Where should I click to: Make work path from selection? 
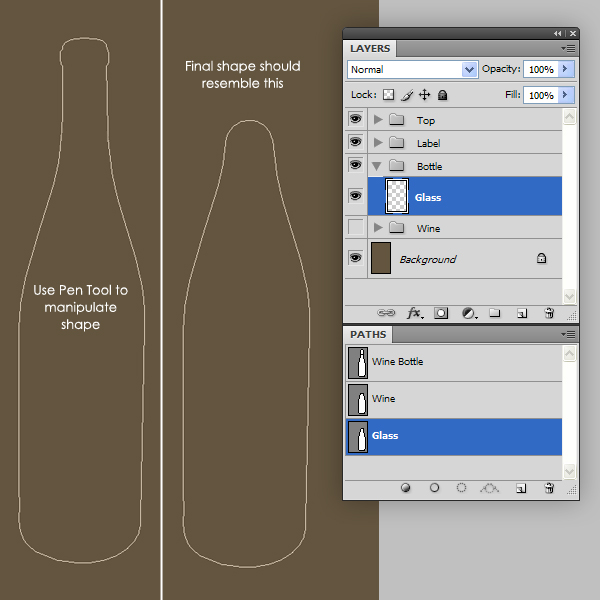(489, 488)
